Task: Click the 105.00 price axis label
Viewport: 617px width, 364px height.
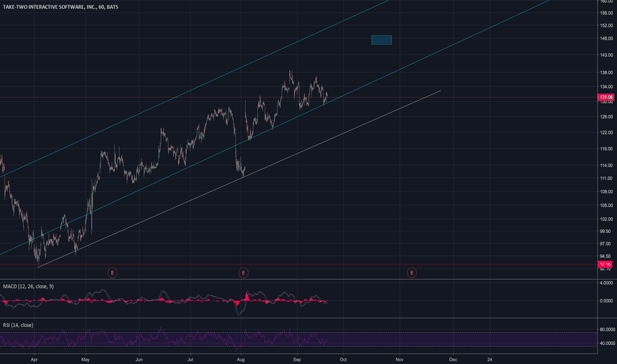Action: pyautogui.click(x=606, y=205)
